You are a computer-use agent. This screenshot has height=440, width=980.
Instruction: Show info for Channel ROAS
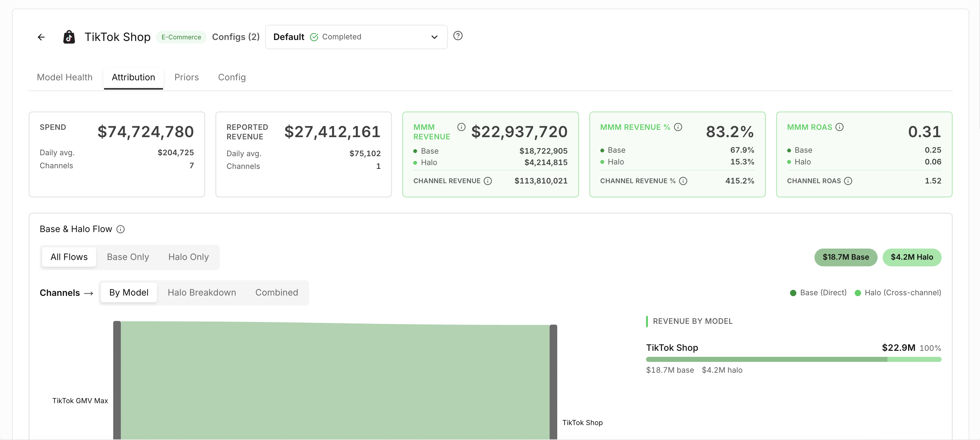pos(848,181)
